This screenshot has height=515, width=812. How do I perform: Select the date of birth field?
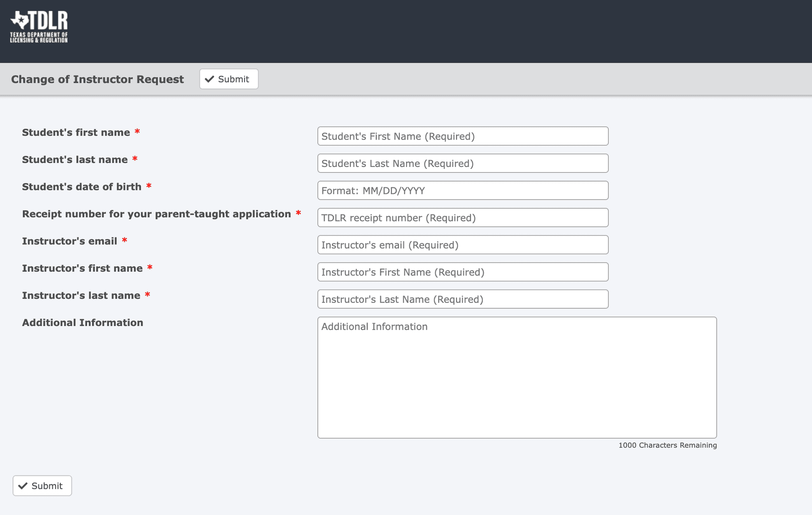[x=462, y=190]
